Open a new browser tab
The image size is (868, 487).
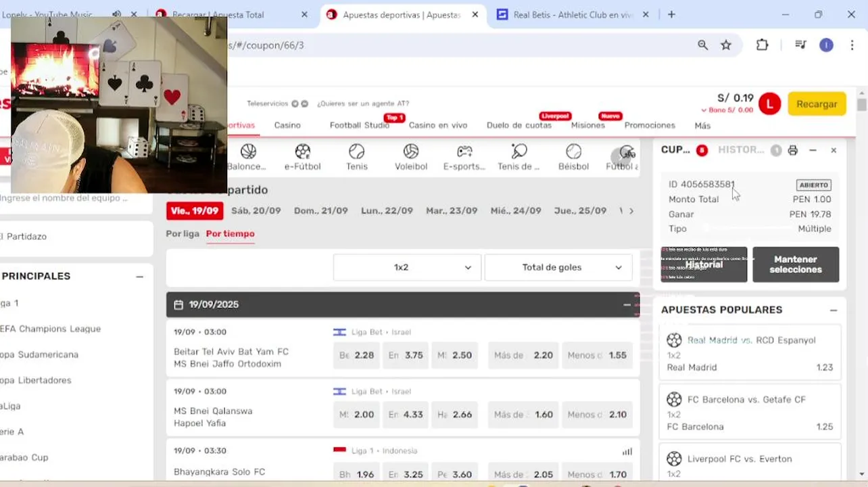point(671,14)
